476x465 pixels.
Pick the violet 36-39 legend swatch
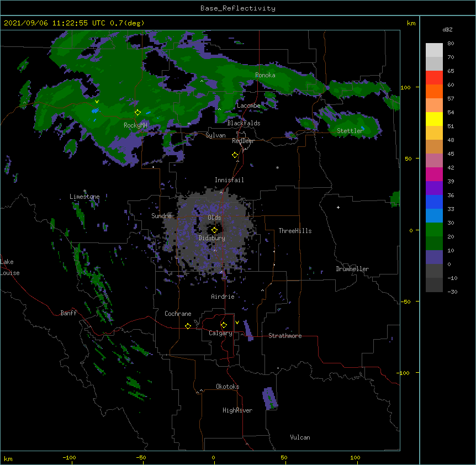pyautogui.click(x=434, y=188)
